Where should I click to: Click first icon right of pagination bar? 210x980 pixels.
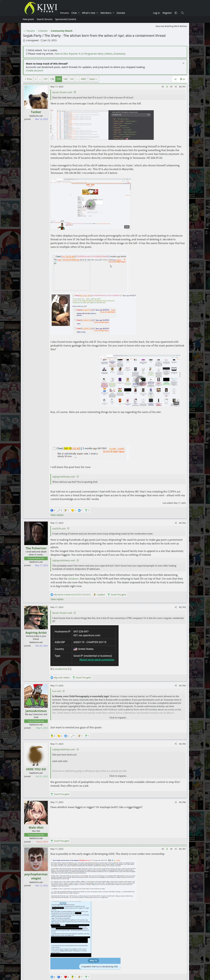[x=175, y=79]
